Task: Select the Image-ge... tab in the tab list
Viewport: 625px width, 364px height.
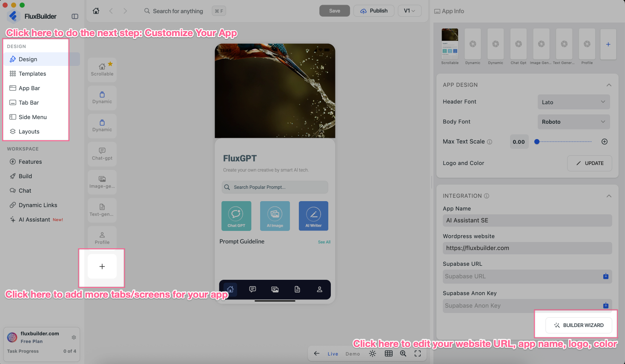Action: (102, 182)
